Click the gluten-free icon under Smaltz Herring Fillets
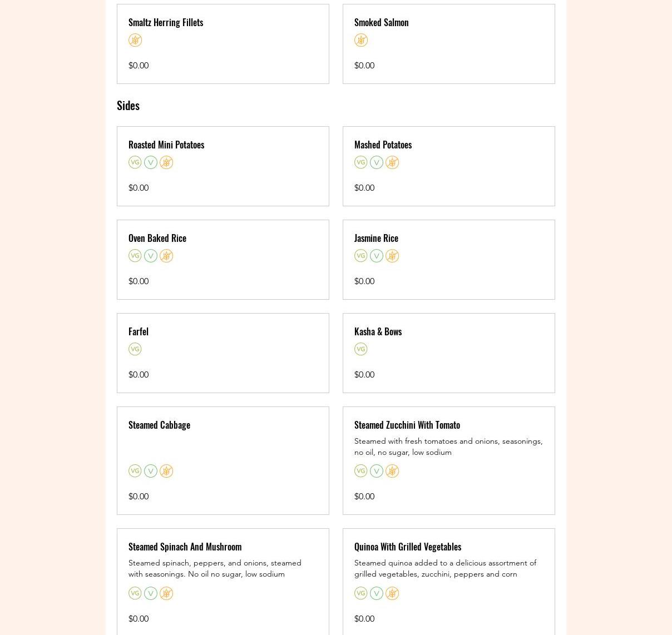The width and height of the screenshot is (672, 635). (135, 40)
